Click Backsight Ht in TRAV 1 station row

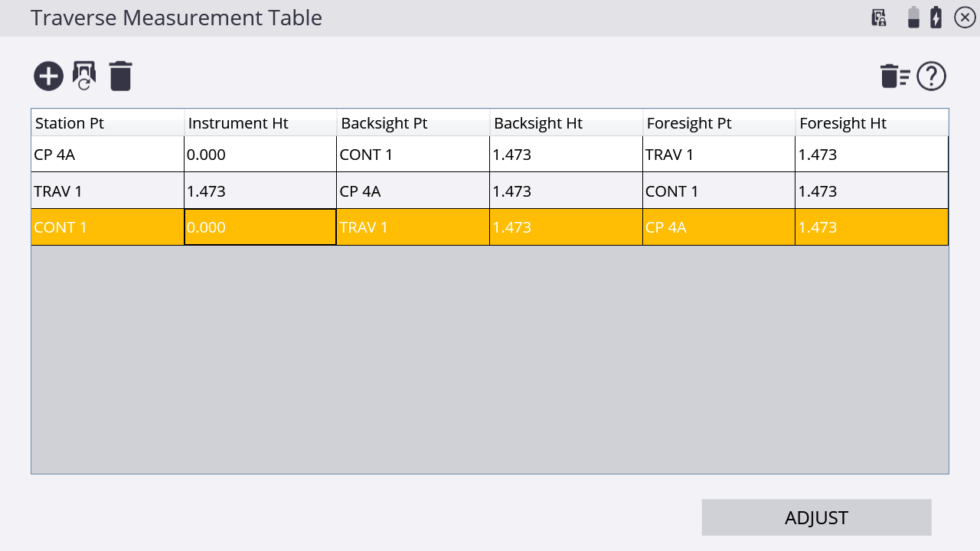tap(567, 191)
